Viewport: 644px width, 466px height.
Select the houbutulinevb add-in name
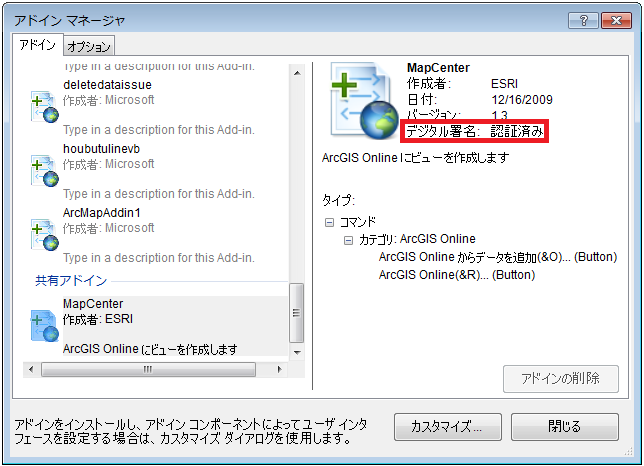click(101, 149)
